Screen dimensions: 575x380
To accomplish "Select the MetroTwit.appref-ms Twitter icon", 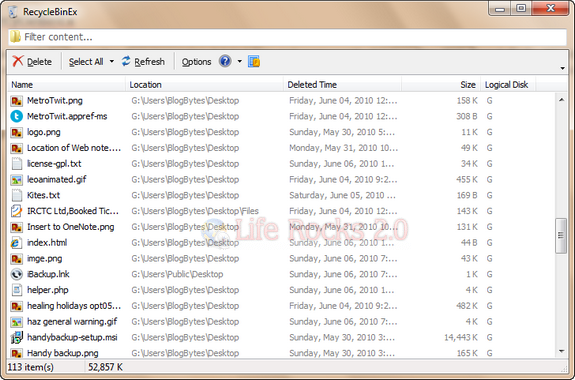I will point(17,116).
